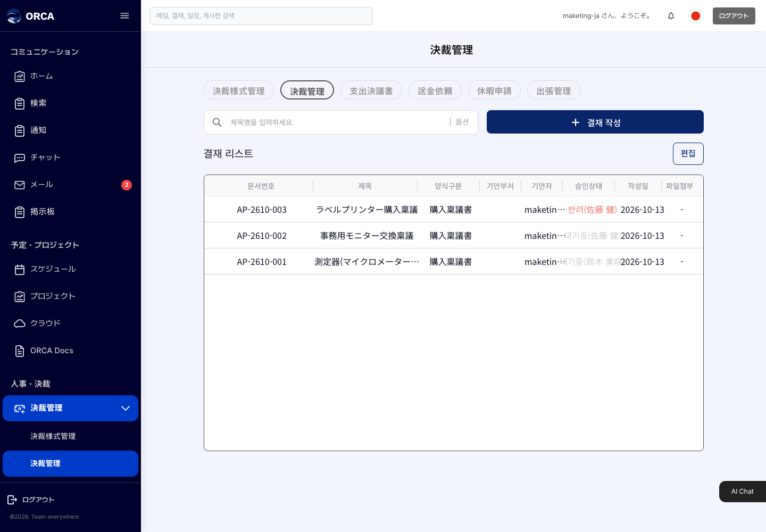Open ORCA Docs in the sidebar
Screen dimensions: 766x532
70,351
